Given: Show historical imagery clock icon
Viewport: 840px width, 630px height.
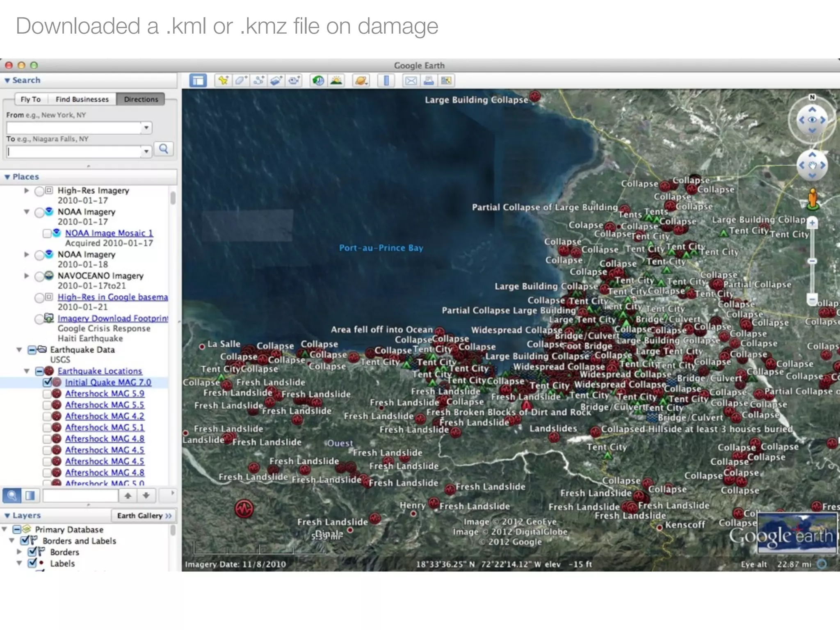Looking at the screenshot, I should pos(318,80).
